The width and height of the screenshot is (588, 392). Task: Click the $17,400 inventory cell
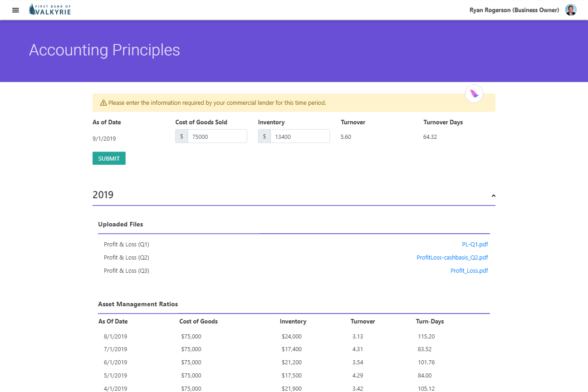click(292, 349)
